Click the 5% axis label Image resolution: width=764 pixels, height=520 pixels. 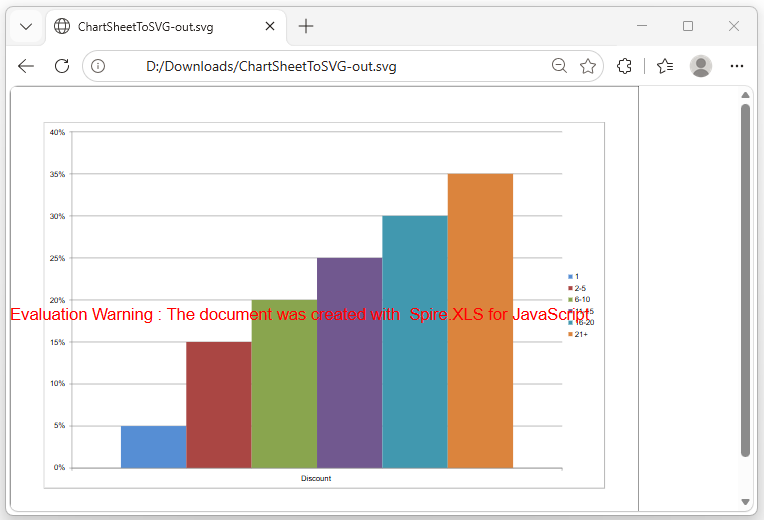[59, 426]
